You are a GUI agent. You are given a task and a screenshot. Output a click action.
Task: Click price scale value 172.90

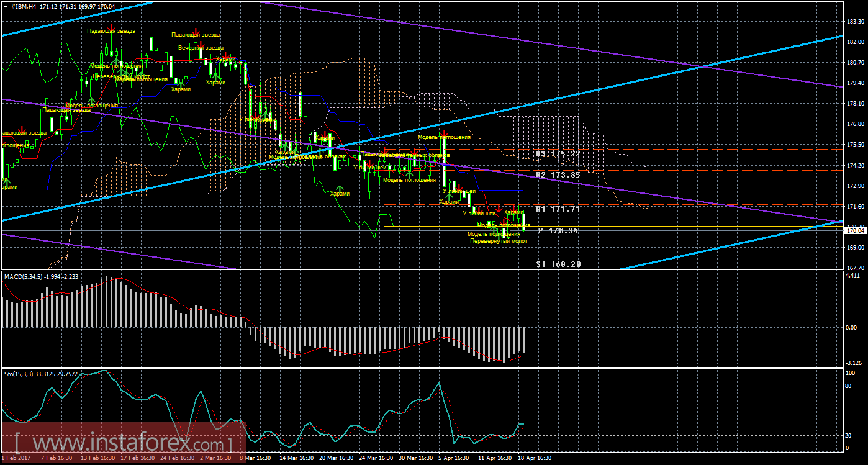pyautogui.click(x=856, y=186)
